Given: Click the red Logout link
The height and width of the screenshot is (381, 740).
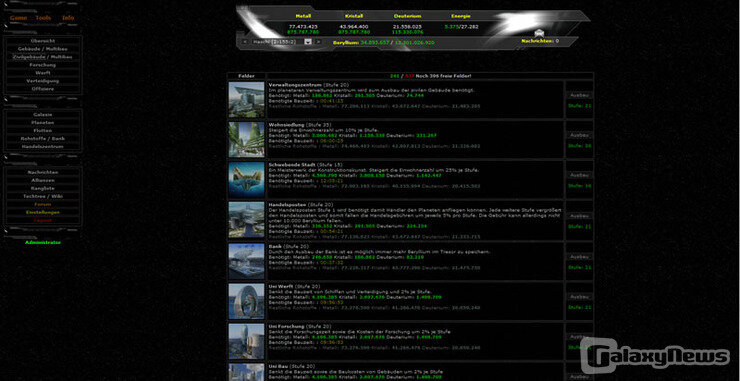Looking at the screenshot, I should pos(42,220).
